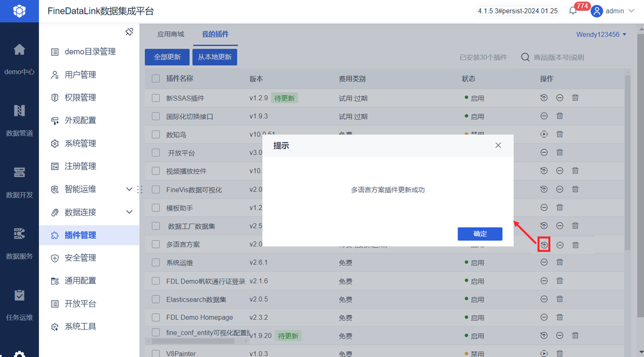
Task: Enable the V8Painter plugin play icon
Action: [x=544, y=354]
